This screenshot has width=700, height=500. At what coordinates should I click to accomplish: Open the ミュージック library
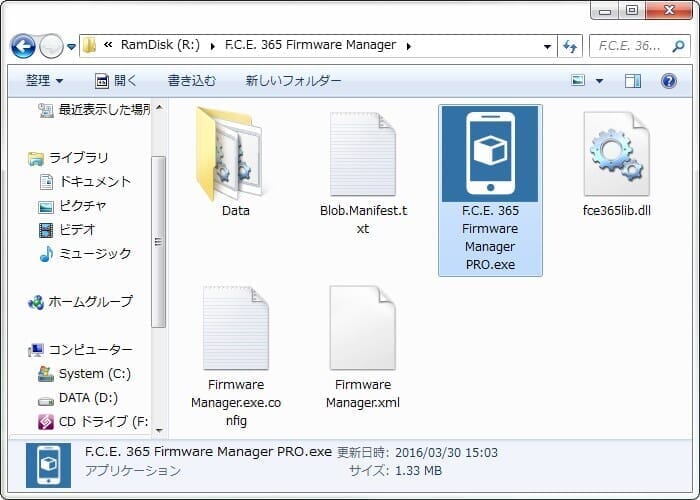(x=85, y=254)
